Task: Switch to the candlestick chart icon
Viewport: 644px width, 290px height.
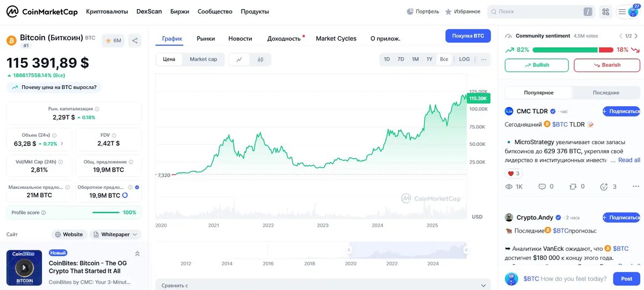Action: pos(260,60)
